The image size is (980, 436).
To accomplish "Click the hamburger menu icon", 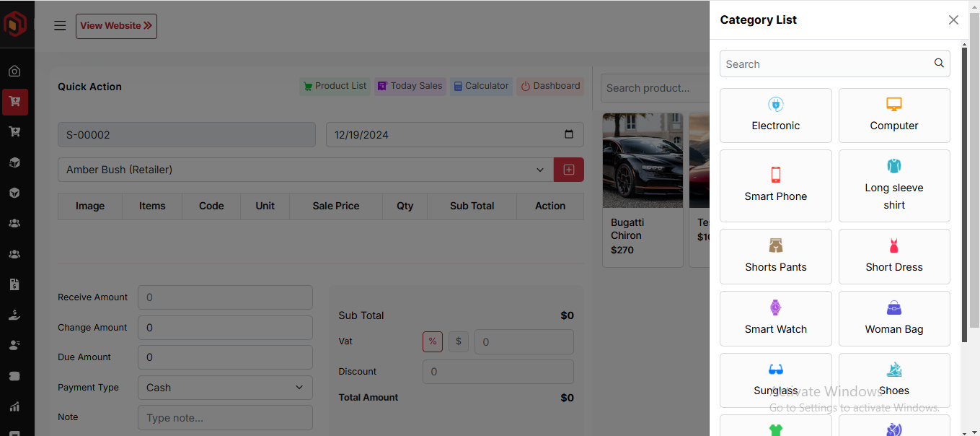I will tap(60, 26).
